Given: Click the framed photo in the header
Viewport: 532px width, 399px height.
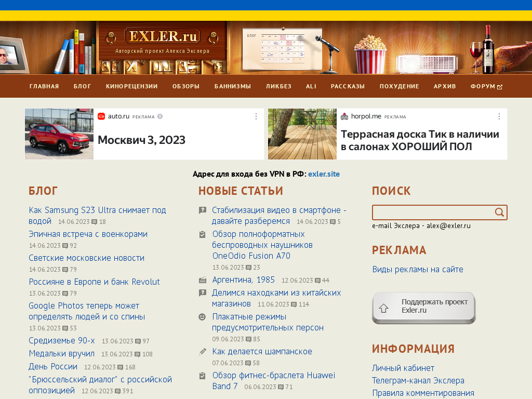Looking at the screenshot, I should pyautogui.click(x=12, y=55).
